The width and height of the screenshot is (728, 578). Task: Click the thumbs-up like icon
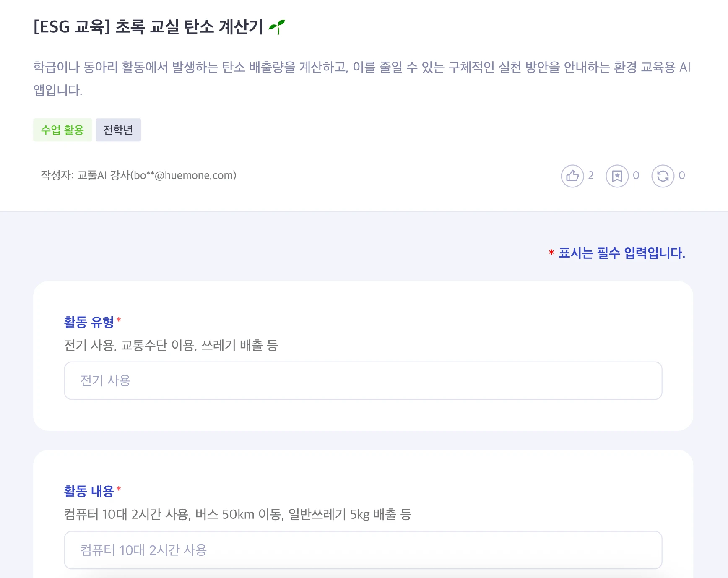572,176
